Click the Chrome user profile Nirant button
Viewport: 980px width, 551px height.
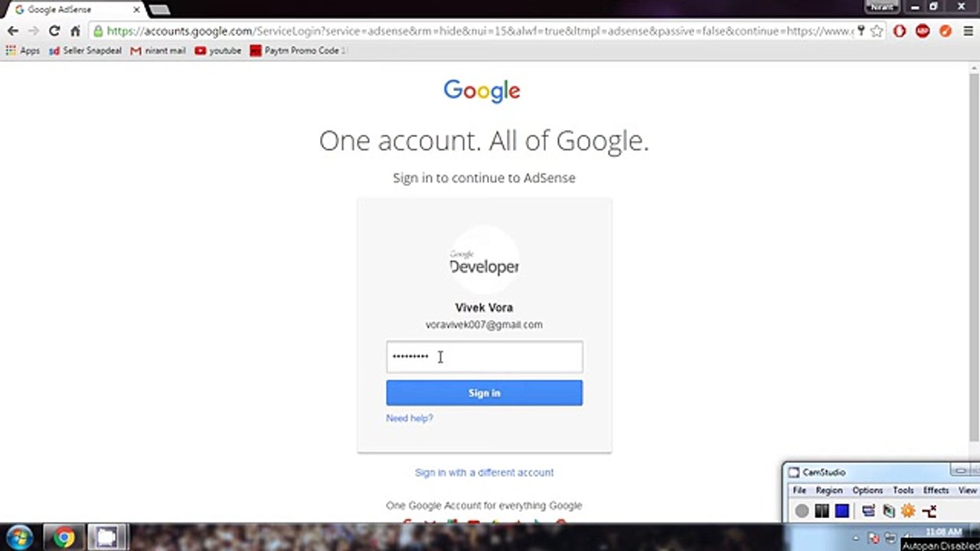click(881, 6)
